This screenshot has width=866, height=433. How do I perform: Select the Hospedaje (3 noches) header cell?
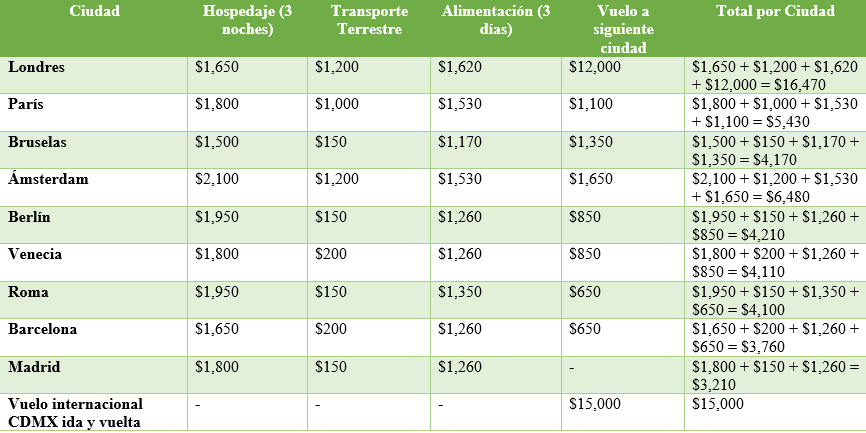click(248, 20)
